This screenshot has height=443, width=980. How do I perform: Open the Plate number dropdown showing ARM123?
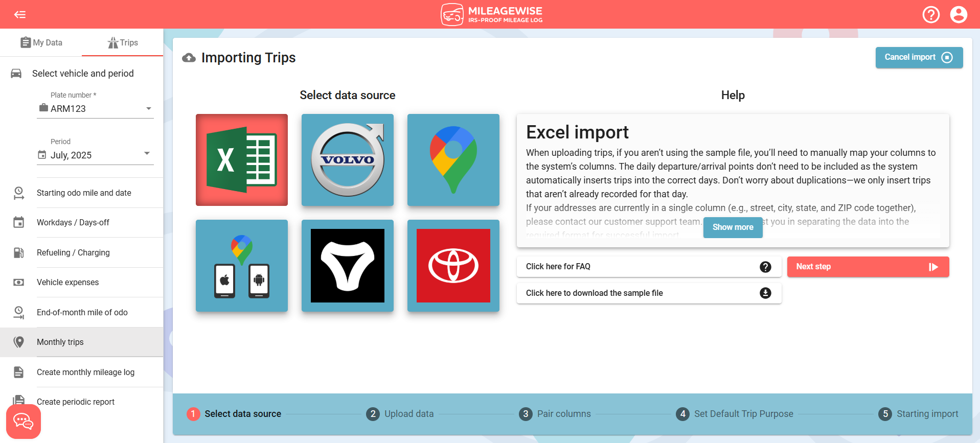pos(95,108)
